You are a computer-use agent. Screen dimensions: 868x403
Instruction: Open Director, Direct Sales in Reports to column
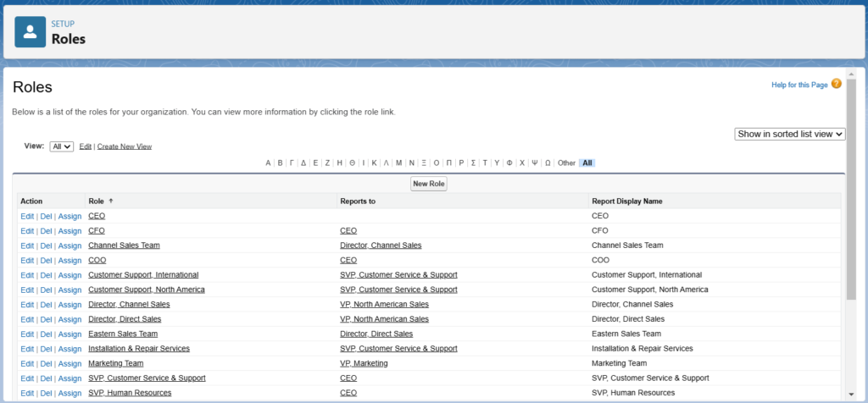[x=376, y=334]
